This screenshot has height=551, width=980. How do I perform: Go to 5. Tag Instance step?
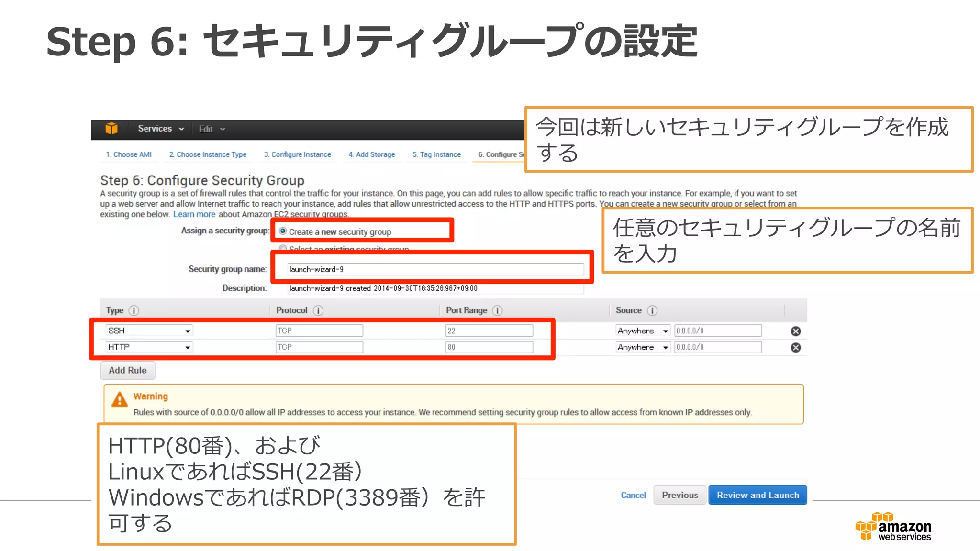[436, 154]
